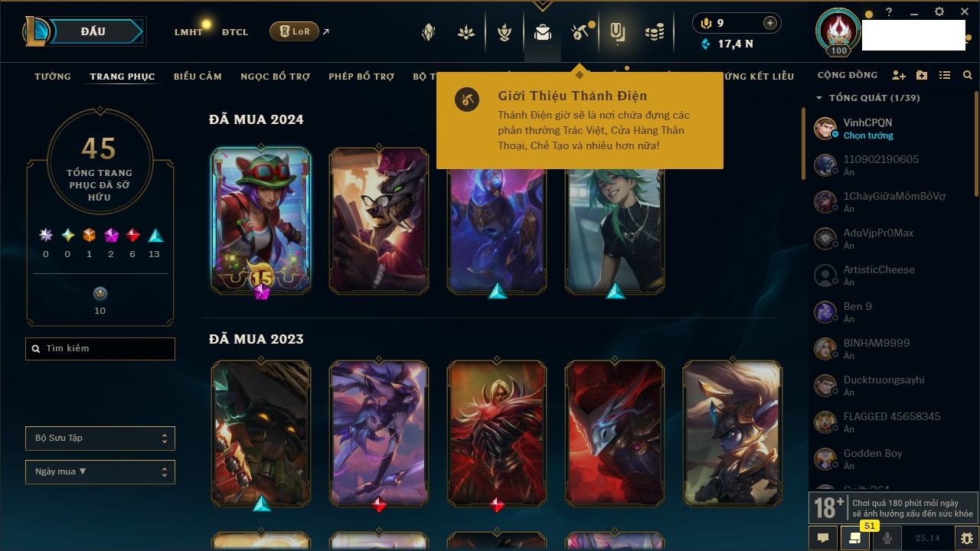Image resolution: width=980 pixels, height=551 pixels.
Task: Open the Loot hammer icon in the top navigation
Action: [x=580, y=32]
